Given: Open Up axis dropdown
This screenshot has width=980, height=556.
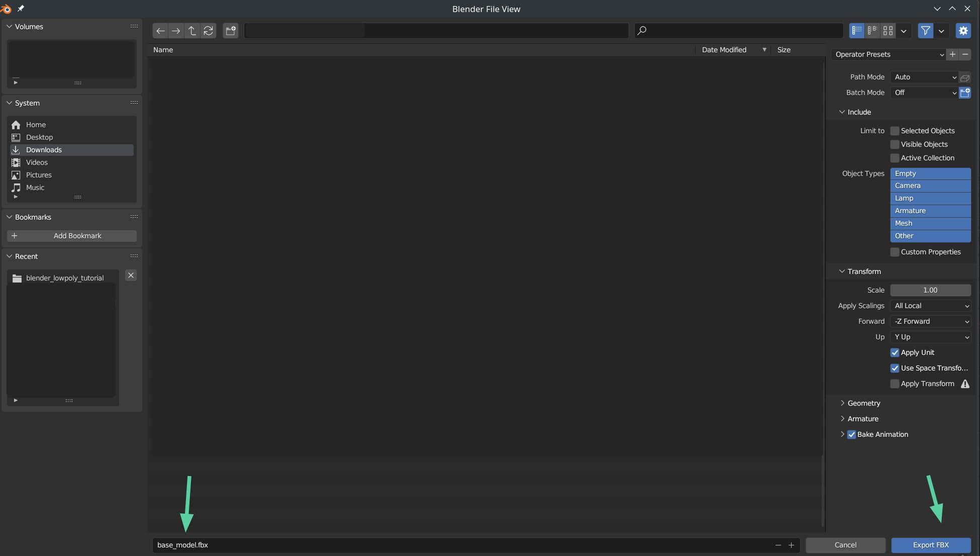Looking at the screenshot, I should point(930,337).
